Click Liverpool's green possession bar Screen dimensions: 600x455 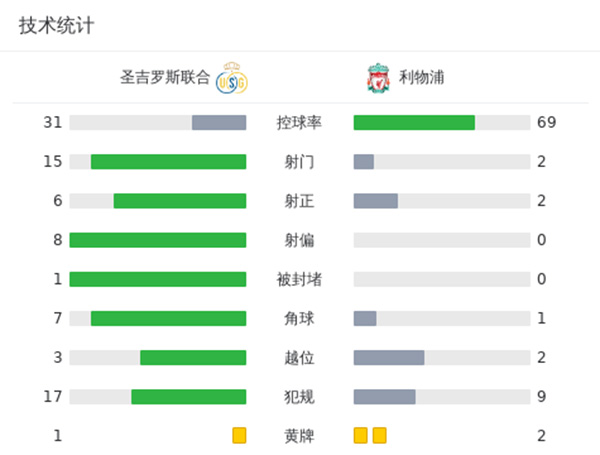[x=414, y=122]
